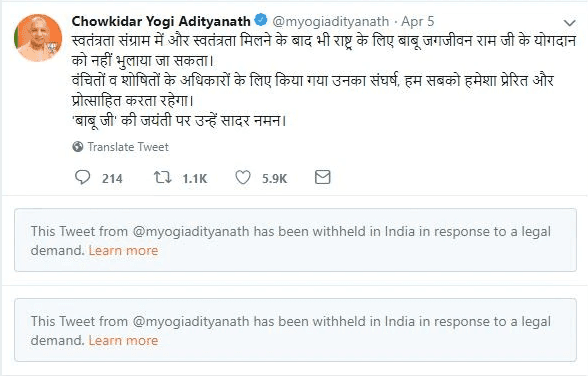Click the blue verified badge

[261, 20]
